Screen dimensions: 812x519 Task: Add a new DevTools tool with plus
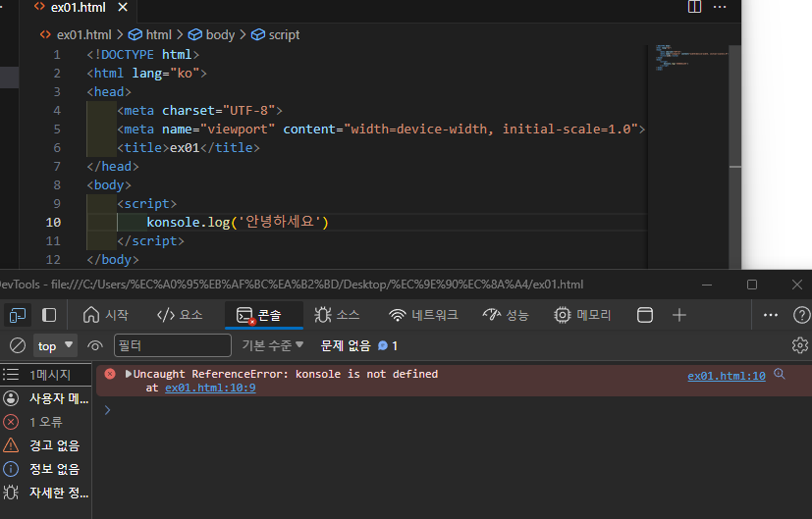click(x=679, y=315)
